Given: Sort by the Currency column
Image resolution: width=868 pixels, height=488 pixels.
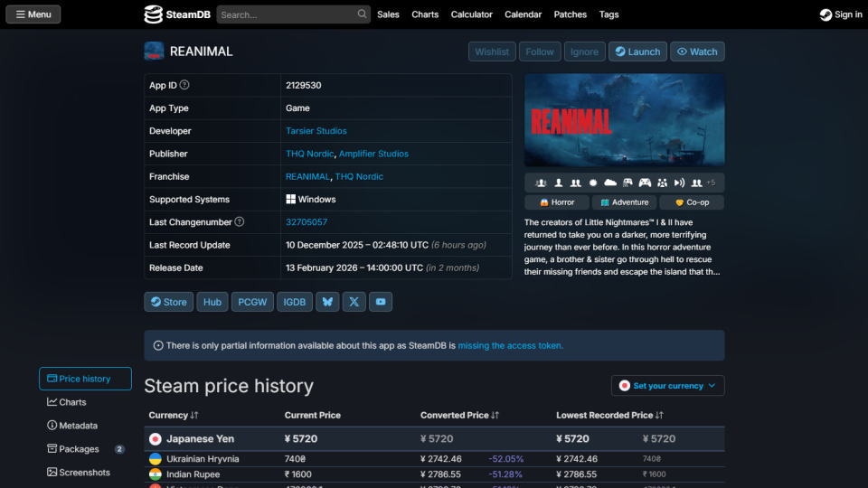Looking at the screenshot, I should (174, 415).
